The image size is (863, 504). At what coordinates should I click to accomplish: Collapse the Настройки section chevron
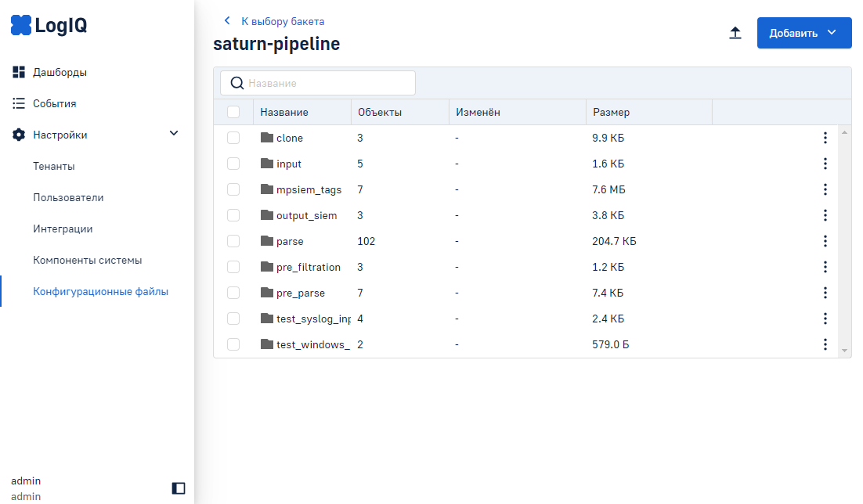[x=174, y=135]
